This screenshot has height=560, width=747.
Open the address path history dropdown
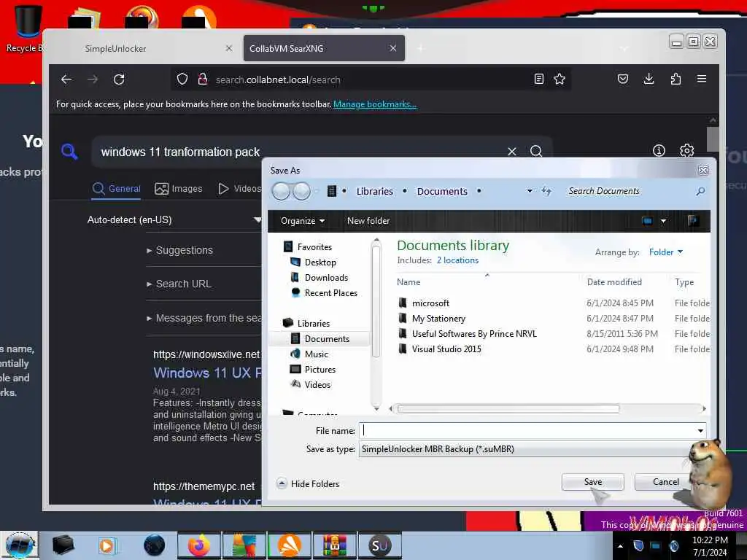pos(530,192)
